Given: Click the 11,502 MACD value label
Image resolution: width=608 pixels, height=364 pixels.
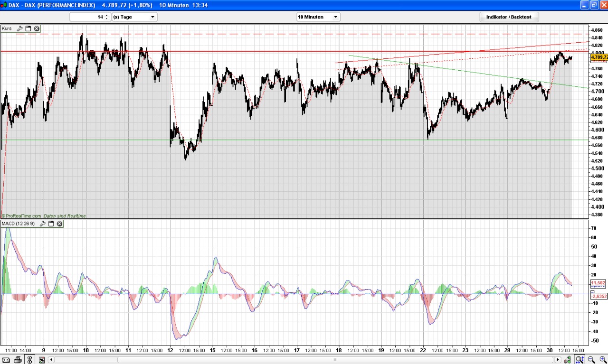Looking at the screenshot, I should (x=598, y=283).
